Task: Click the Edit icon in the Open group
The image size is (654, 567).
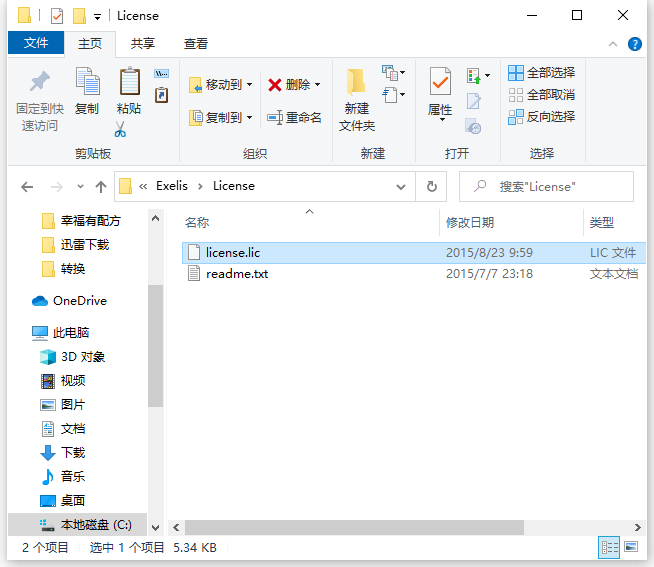Action: (x=473, y=101)
